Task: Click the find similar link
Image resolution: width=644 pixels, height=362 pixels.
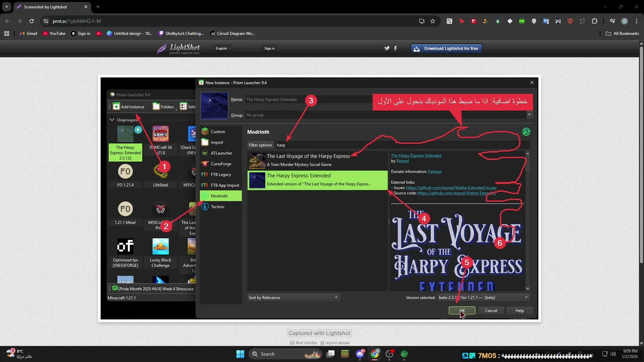Action: coord(304,343)
